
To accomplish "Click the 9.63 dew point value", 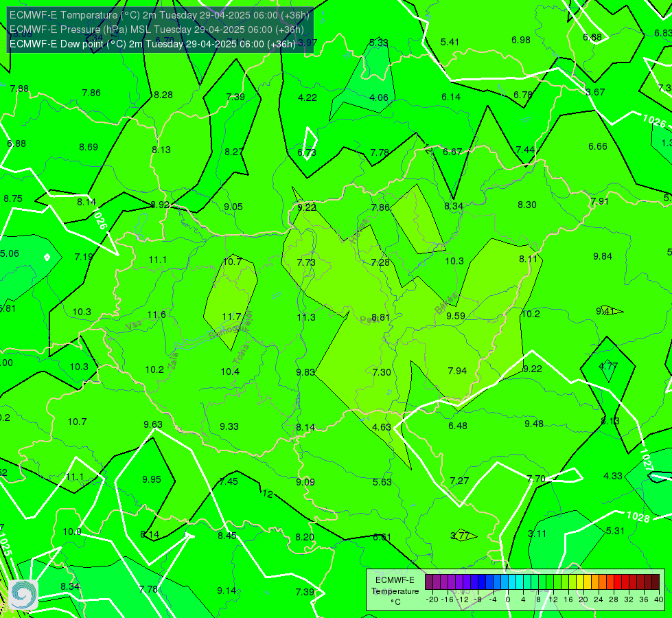I will pyautogui.click(x=153, y=424).
